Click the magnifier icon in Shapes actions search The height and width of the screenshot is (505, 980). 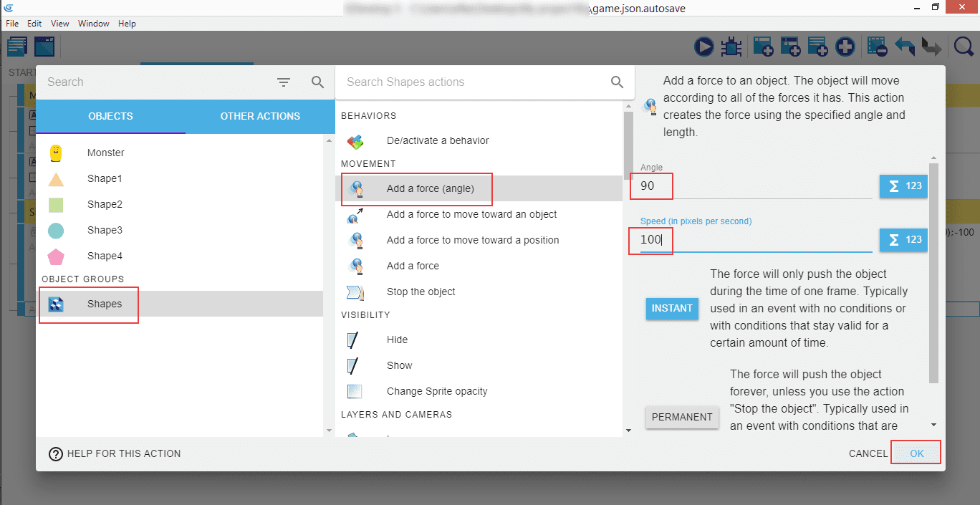tap(617, 82)
